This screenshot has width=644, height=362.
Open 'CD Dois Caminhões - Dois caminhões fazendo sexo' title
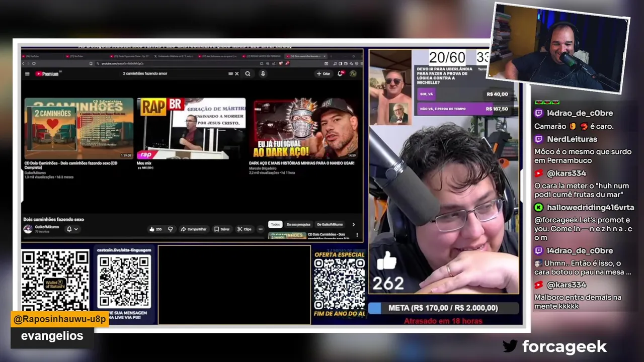pyautogui.click(x=71, y=165)
